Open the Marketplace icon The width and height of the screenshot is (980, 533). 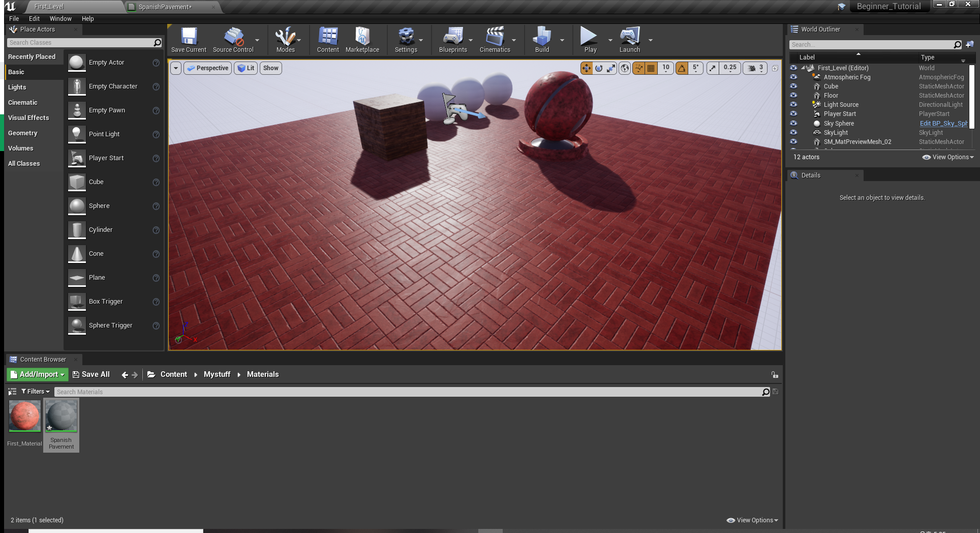click(362, 40)
